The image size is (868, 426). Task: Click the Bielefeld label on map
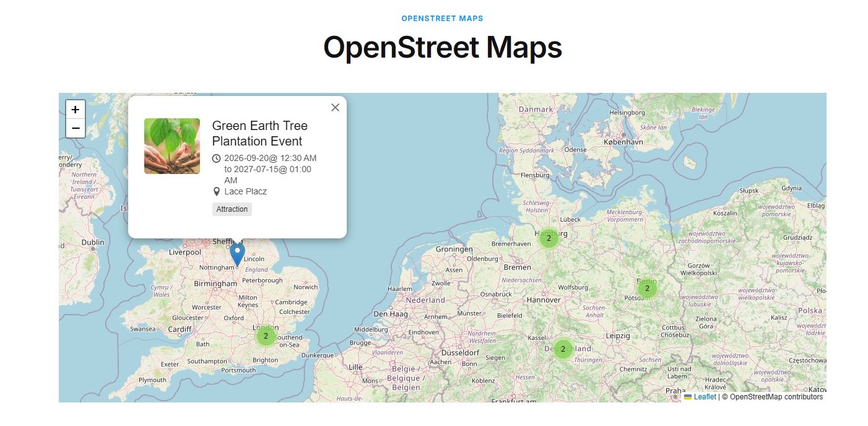[510, 315]
